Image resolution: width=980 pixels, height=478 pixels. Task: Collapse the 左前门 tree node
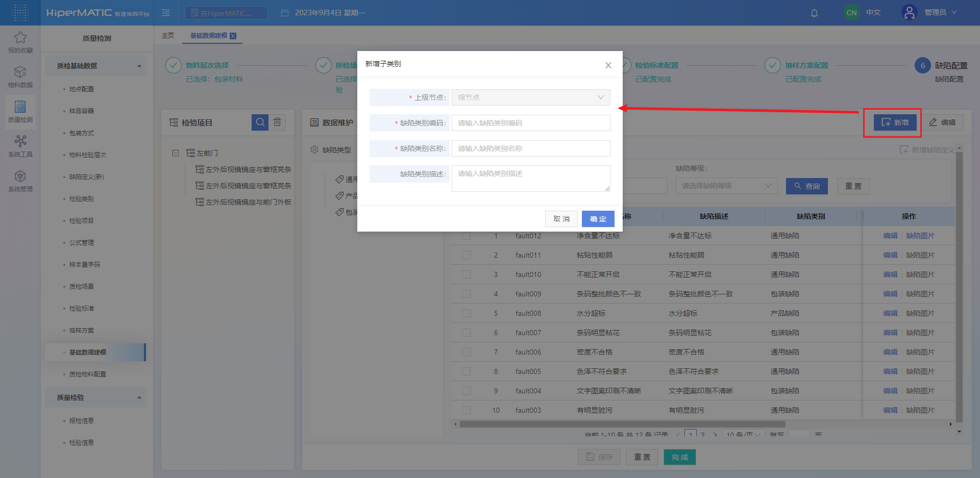[176, 153]
